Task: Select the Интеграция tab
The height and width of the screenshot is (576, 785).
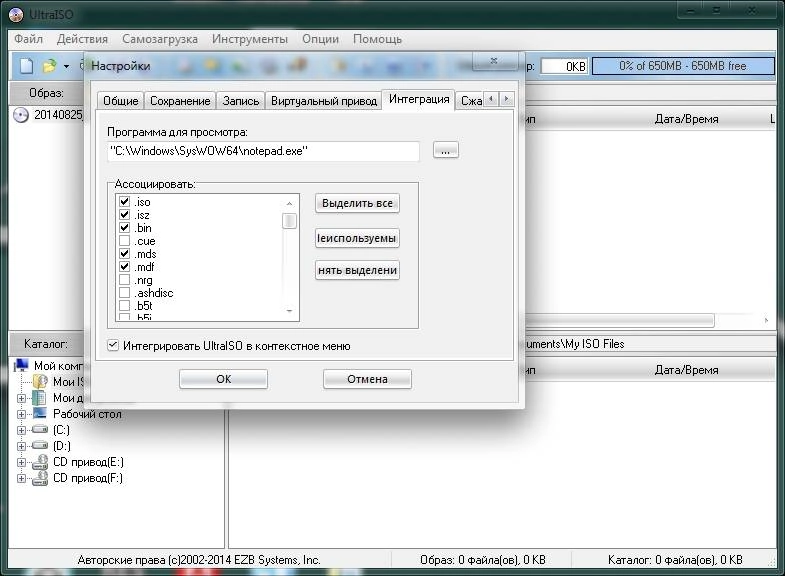Action: click(x=419, y=99)
